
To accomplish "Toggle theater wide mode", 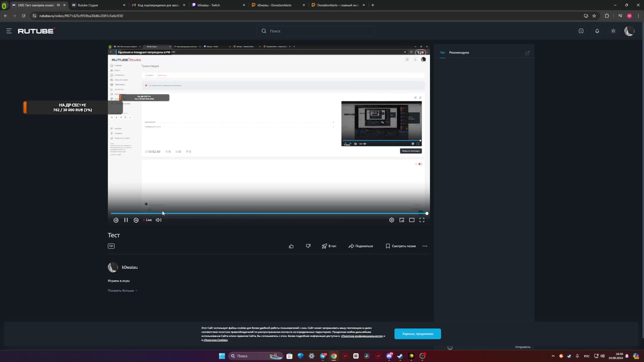I will coord(412,220).
